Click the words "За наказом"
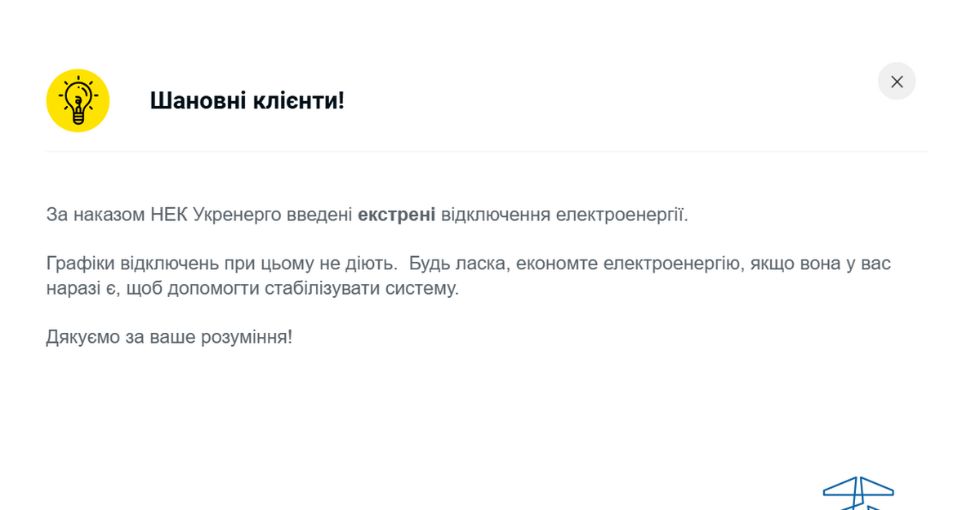Screen dimensions: 980x510 [96, 215]
